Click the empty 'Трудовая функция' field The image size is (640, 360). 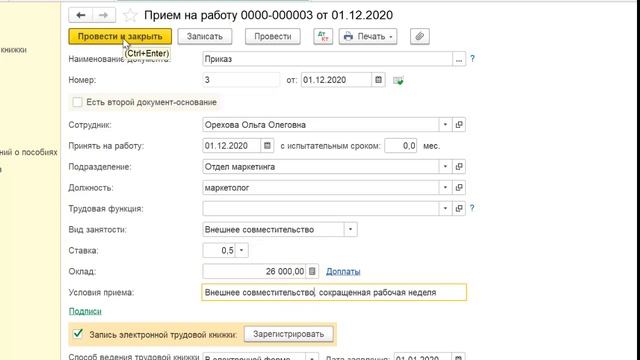click(320, 209)
